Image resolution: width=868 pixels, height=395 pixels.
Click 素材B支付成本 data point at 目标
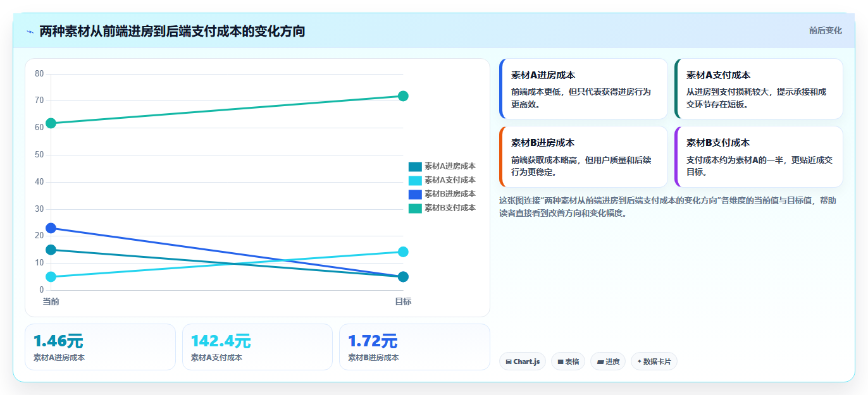click(403, 96)
